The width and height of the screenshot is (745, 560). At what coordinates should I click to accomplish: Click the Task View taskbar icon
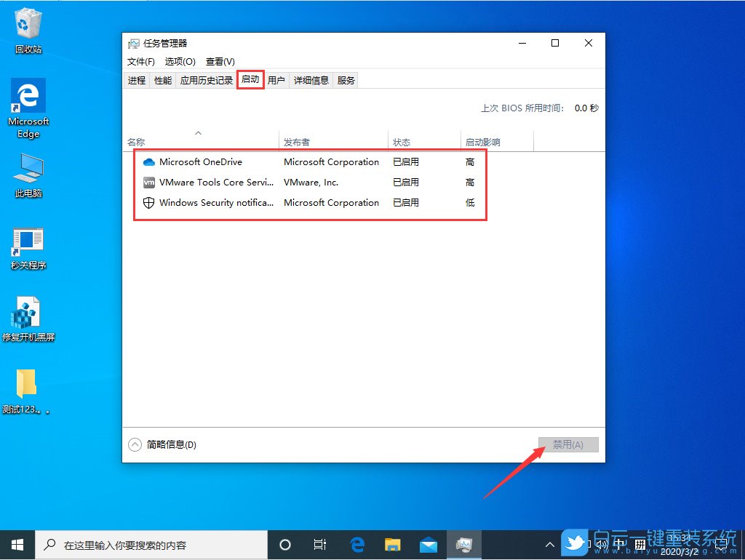320,544
